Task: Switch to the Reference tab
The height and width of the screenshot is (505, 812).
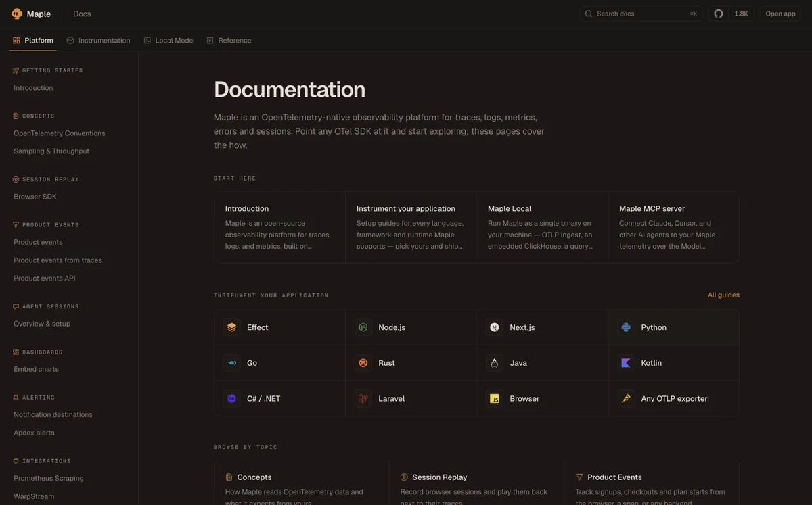Action: (229, 41)
